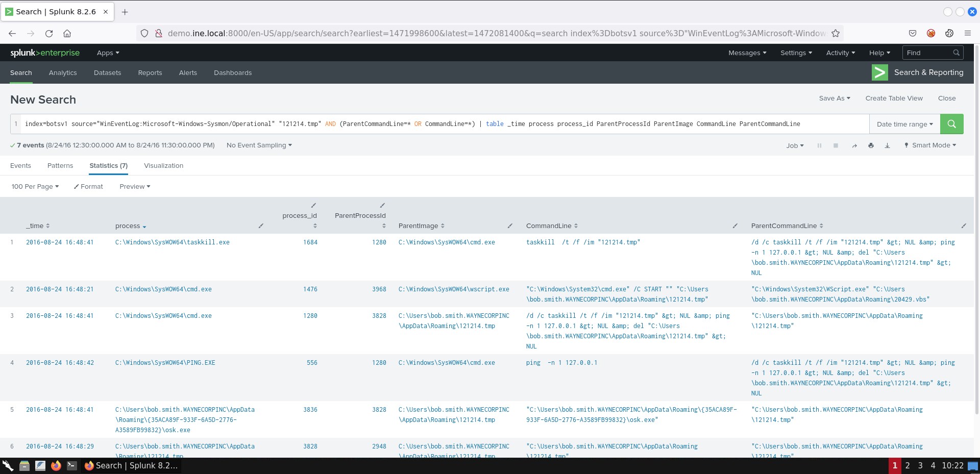Screen dimensions: 980x474
Task: Open the Dashboards navigation item
Action: pos(233,73)
